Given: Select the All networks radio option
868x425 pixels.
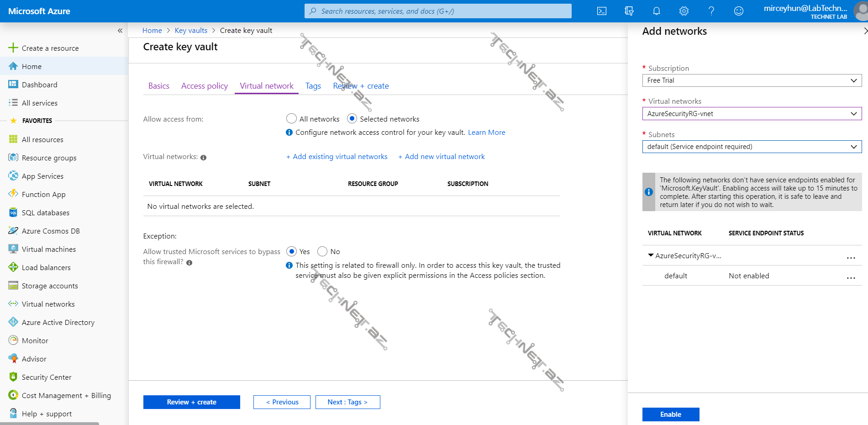Looking at the screenshot, I should tap(291, 119).
